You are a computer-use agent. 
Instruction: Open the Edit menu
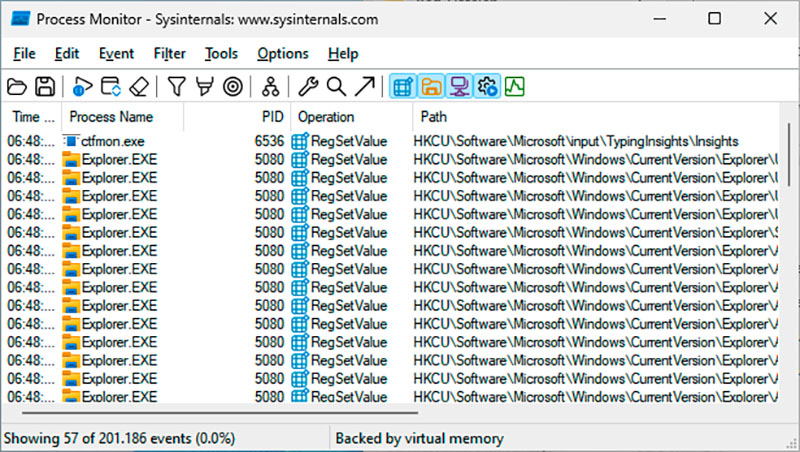(67, 54)
